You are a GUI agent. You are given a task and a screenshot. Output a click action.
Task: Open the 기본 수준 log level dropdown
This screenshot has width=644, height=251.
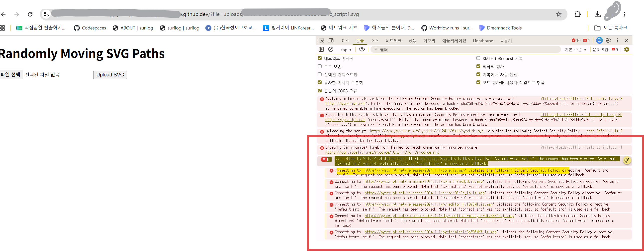(575, 50)
